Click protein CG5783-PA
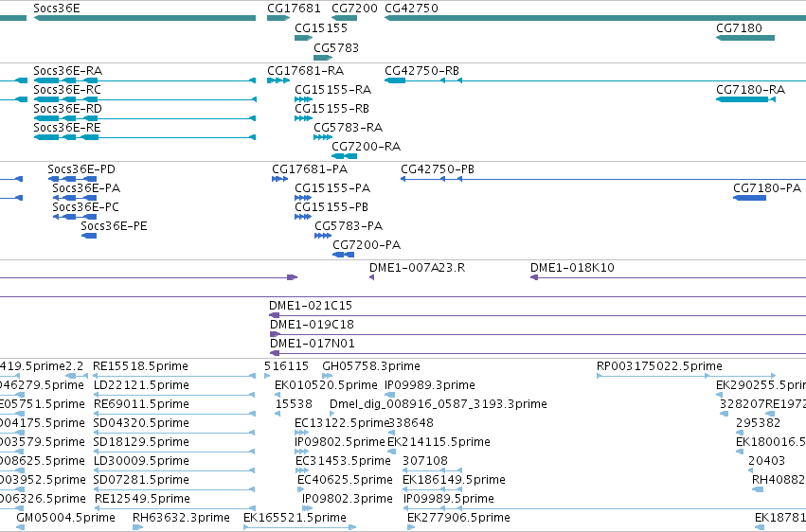This screenshot has width=806, height=532. [323, 236]
